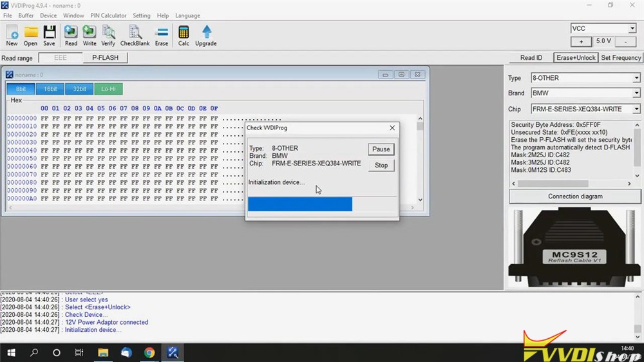Viewport: 644px width, 362px height.
Task: Select the EEE read range tab
Action: pos(61,58)
